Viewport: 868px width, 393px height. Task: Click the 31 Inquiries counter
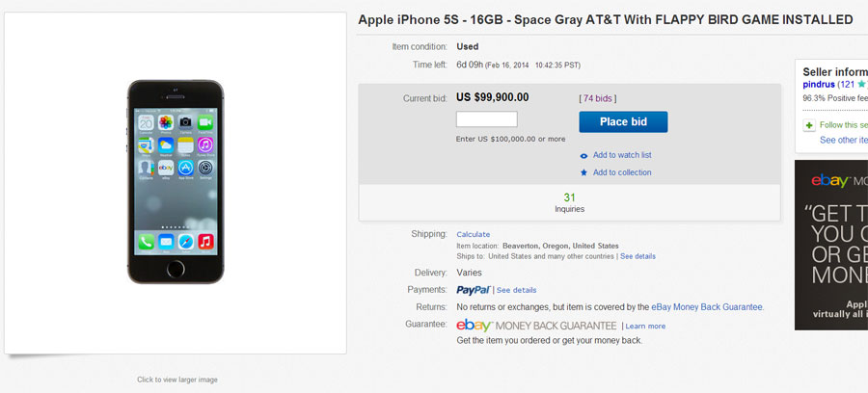(x=569, y=202)
